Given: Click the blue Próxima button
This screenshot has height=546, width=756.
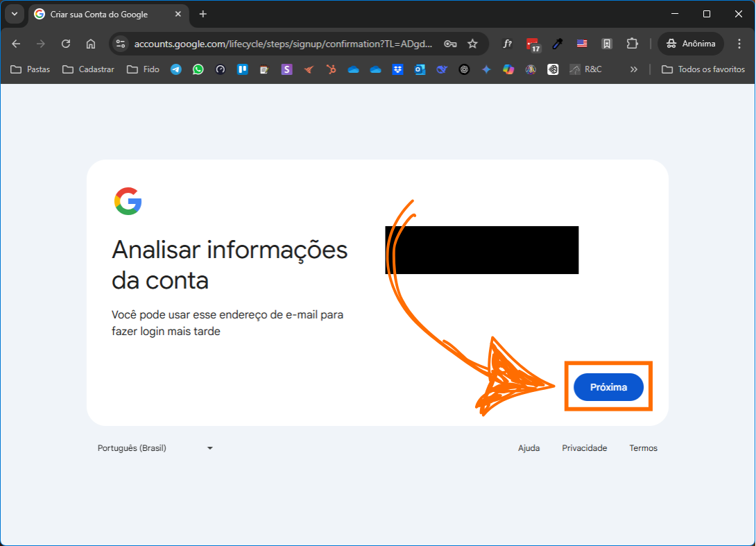Looking at the screenshot, I should pos(608,387).
